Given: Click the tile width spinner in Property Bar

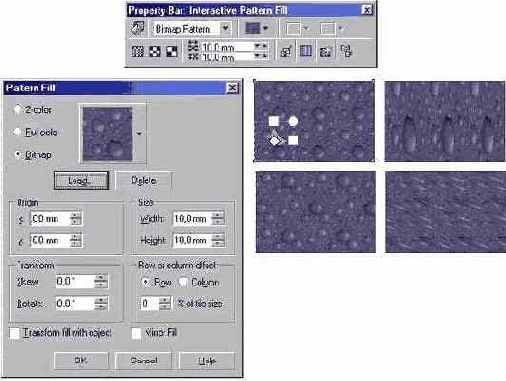Looking at the screenshot, I should (x=260, y=47).
